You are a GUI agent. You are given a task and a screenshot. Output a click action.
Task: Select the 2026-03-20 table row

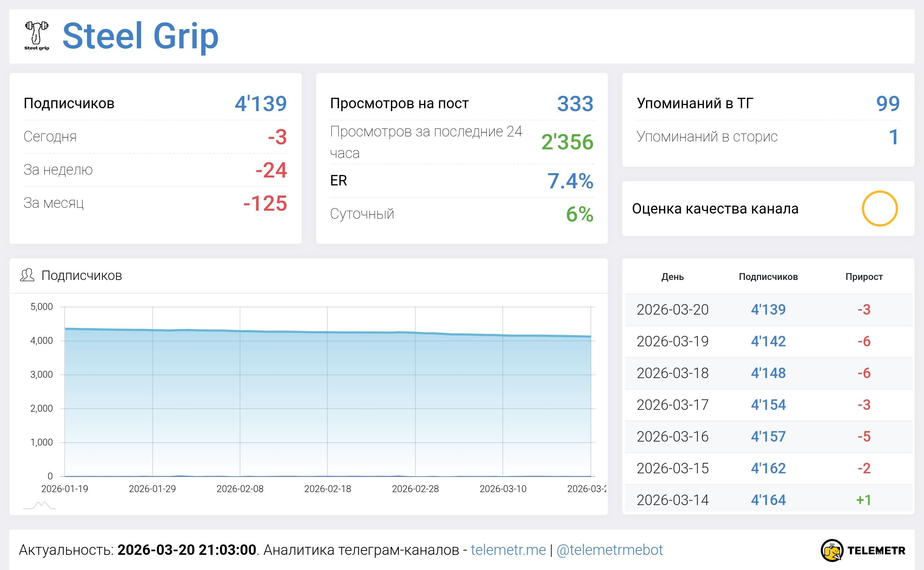[x=672, y=310]
